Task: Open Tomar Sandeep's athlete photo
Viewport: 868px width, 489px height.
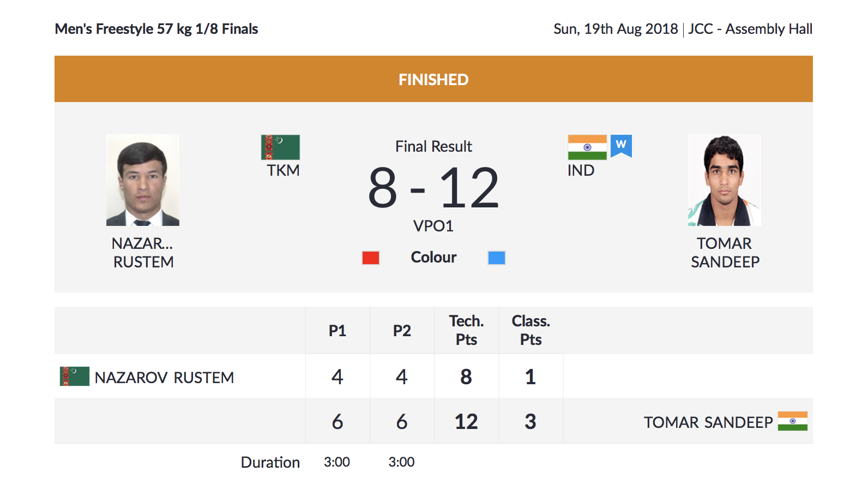Action: pos(725,180)
